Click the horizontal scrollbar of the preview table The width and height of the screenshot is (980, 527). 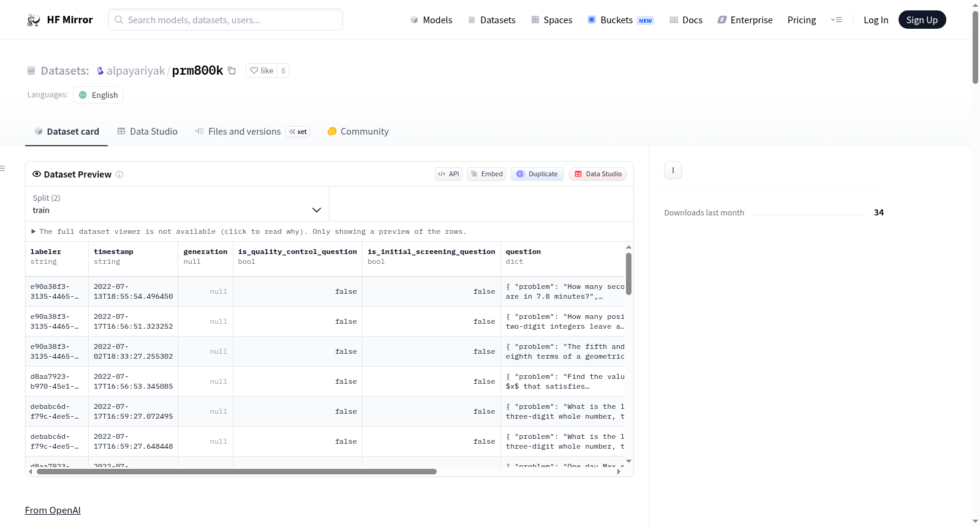[x=236, y=472]
